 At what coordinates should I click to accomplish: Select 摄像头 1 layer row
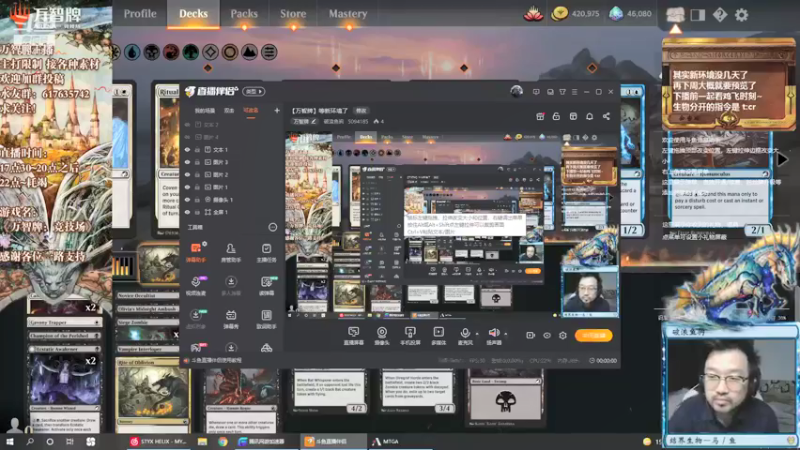point(232,199)
